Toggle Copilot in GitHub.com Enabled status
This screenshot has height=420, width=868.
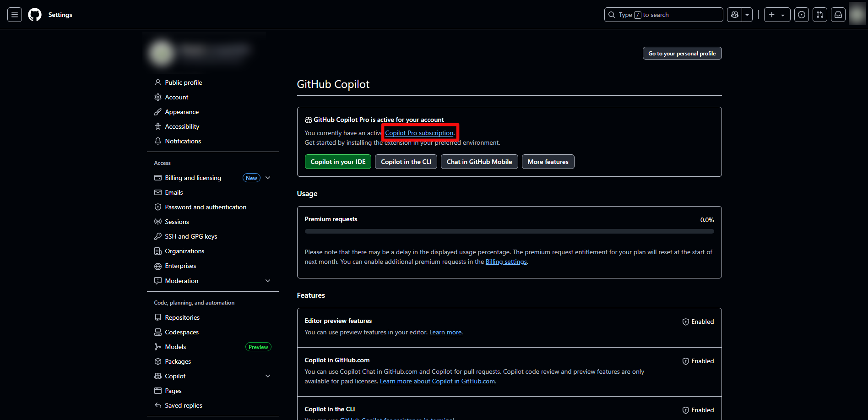tap(698, 361)
